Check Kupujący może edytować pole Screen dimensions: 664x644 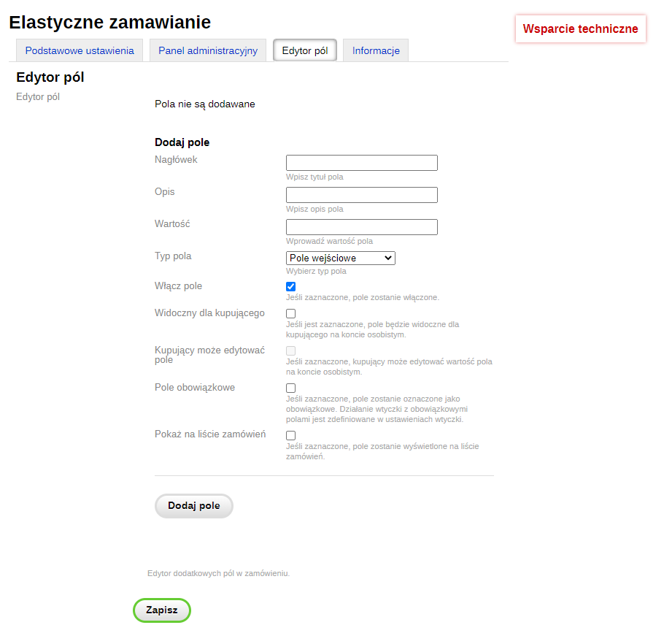(290, 350)
